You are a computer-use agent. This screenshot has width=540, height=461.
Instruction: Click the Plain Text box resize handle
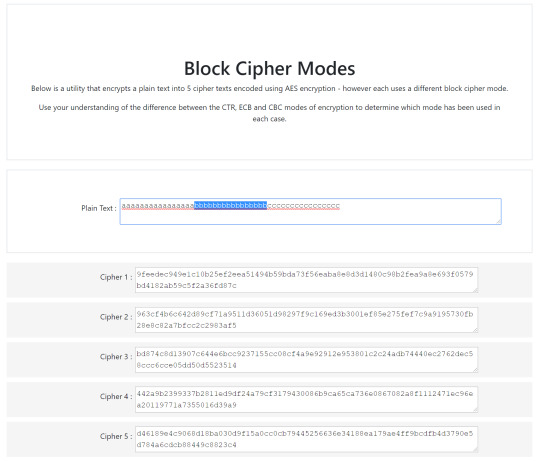pos(498,221)
